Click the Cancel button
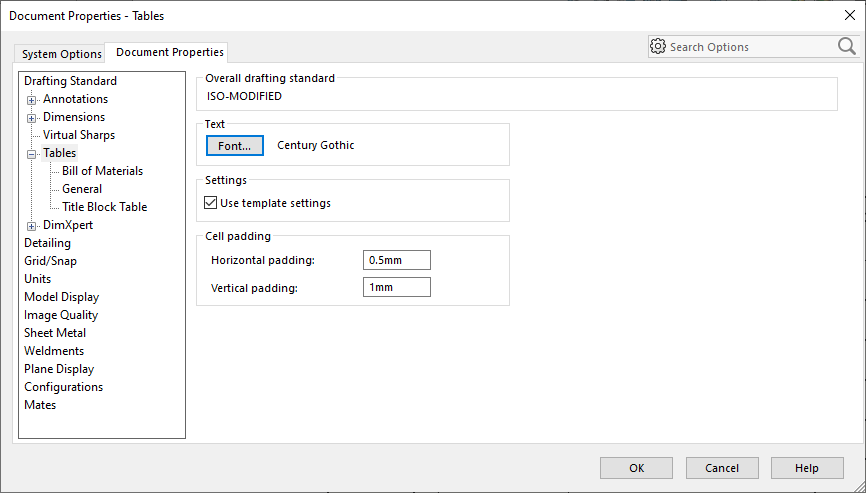 pyautogui.click(x=721, y=468)
